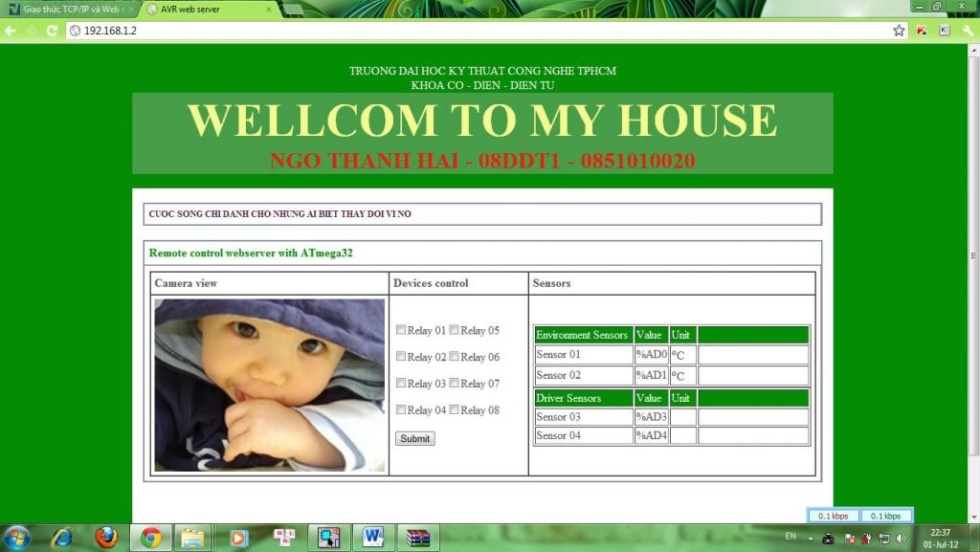Select the AVR web server tab
This screenshot has width=980, height=552.
coord(210,10)
